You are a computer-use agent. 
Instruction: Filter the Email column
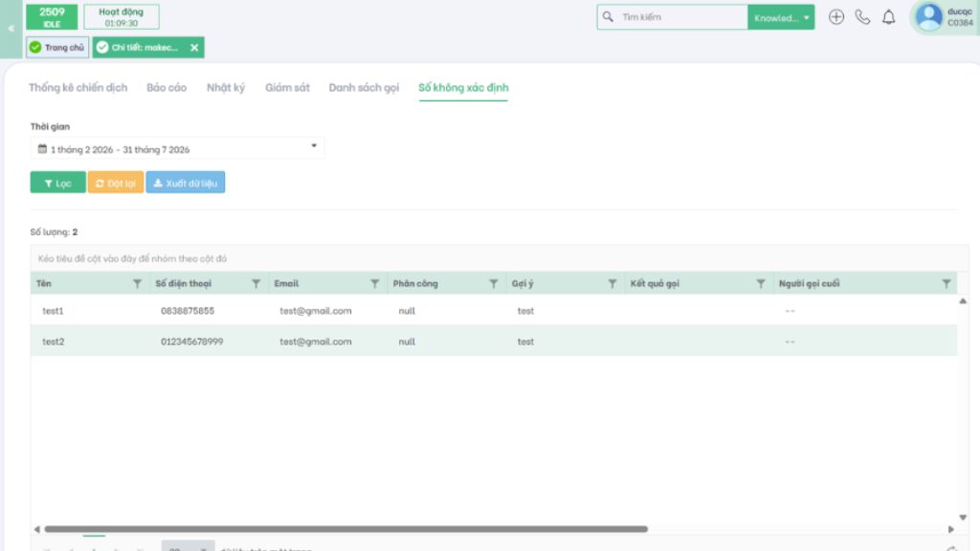tap(374, 283)
